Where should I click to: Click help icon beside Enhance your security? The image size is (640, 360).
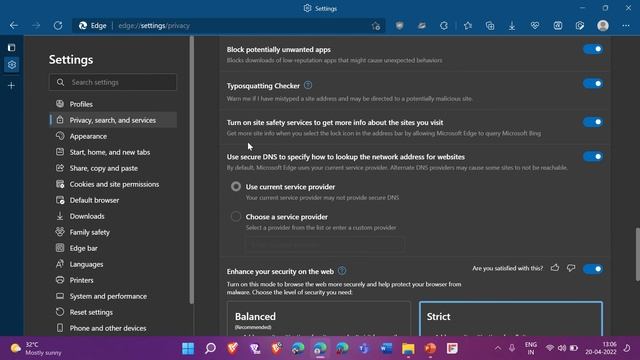(342, 271)
